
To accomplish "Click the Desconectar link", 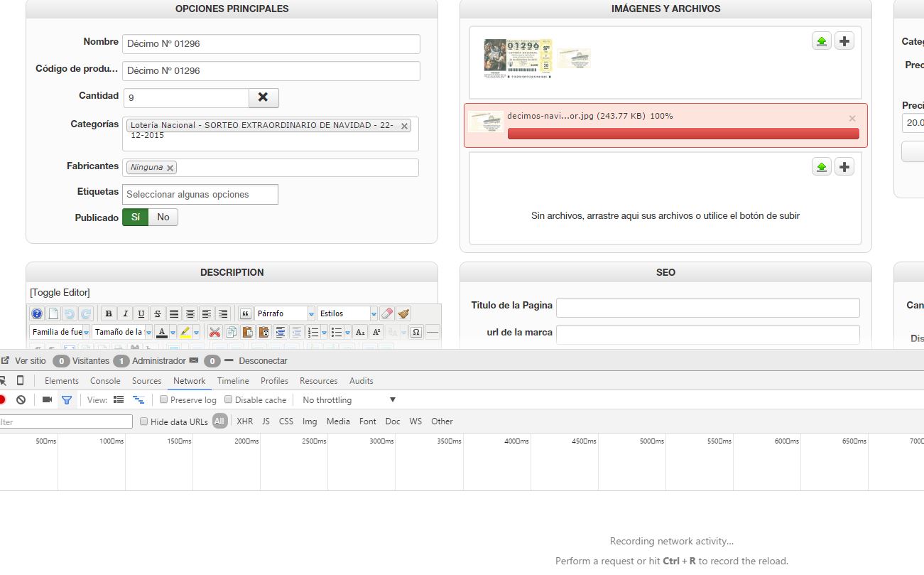I will [x=263, y=361].
